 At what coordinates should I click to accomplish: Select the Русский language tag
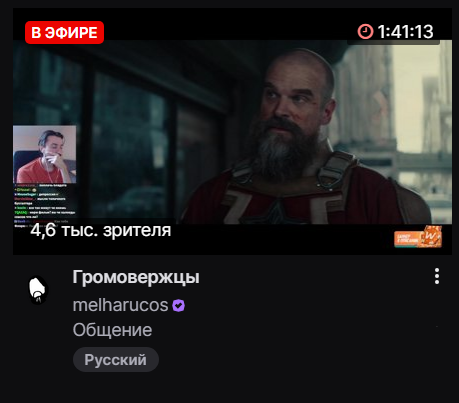[116, 360]
